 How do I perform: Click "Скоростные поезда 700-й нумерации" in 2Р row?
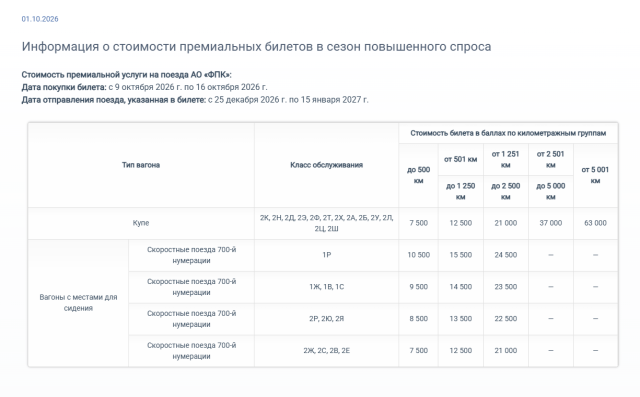pos(191,319)
